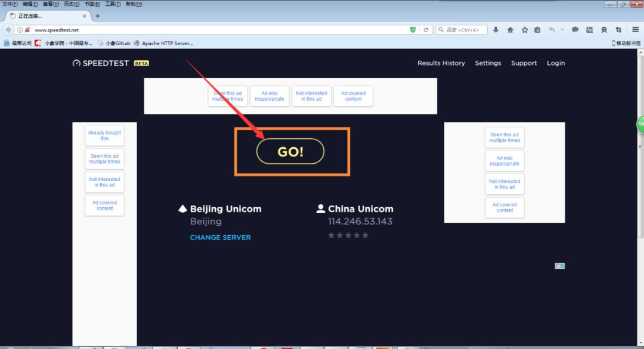Close the 正在连接... tab
This screenshot has height=349, width=644.
tap(84, 16)
